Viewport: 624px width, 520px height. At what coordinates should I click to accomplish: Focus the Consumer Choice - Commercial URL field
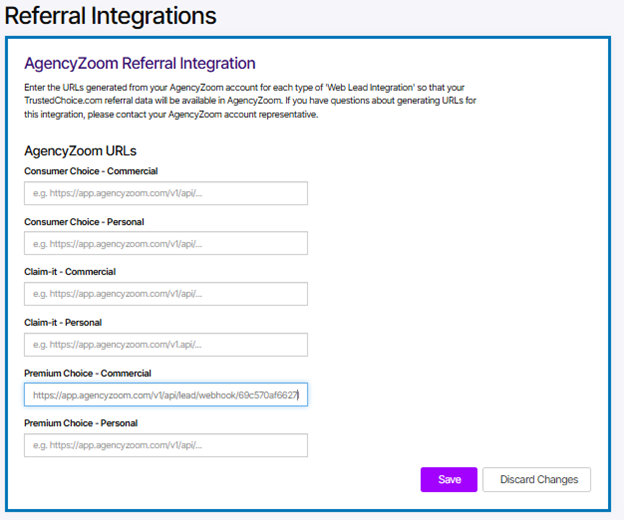click(x=166, y=193)
